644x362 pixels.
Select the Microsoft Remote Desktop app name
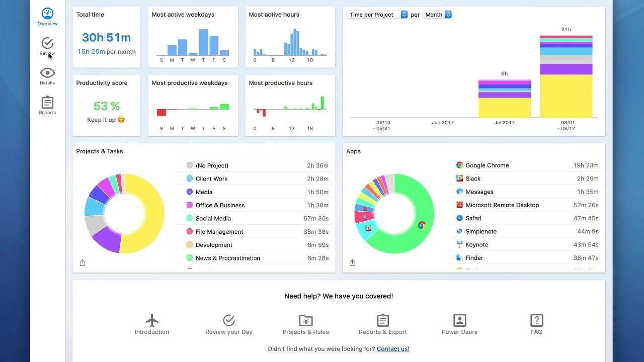pos(502,205)
